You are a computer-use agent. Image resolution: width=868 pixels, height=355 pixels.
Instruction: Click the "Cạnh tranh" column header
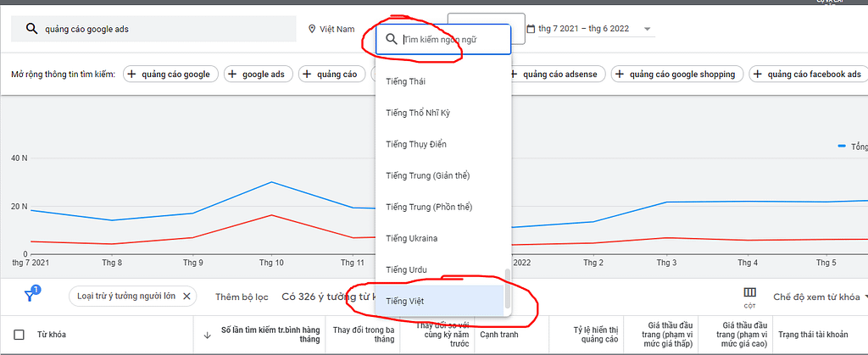(498, 335)
